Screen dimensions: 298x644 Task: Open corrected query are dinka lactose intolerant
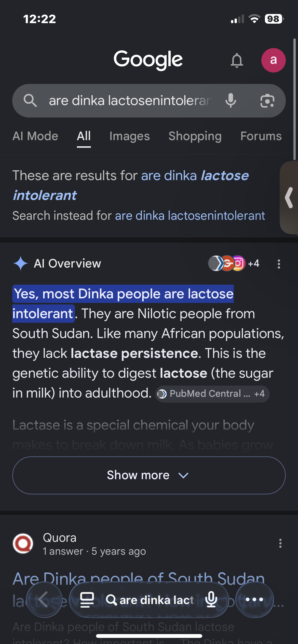point(131,185)
